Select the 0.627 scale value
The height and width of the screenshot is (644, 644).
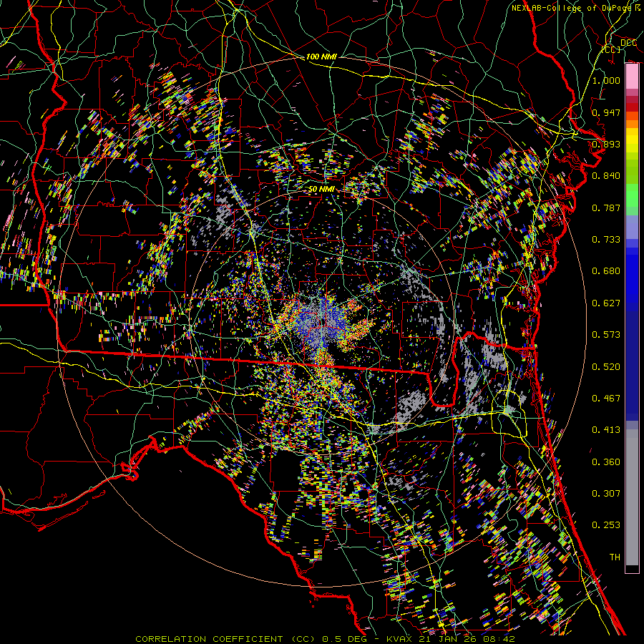tap(606, 303)
